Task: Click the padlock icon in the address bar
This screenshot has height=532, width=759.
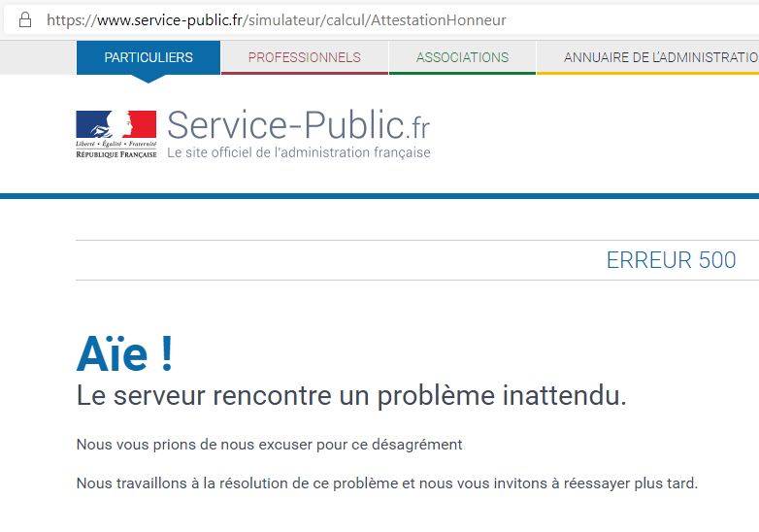Action: (25, 19)
